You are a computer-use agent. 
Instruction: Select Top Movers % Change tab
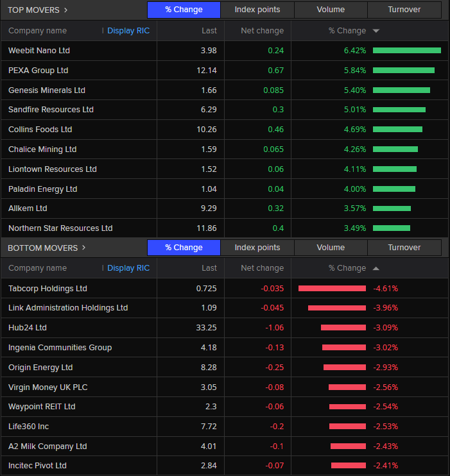click(184, 10)
